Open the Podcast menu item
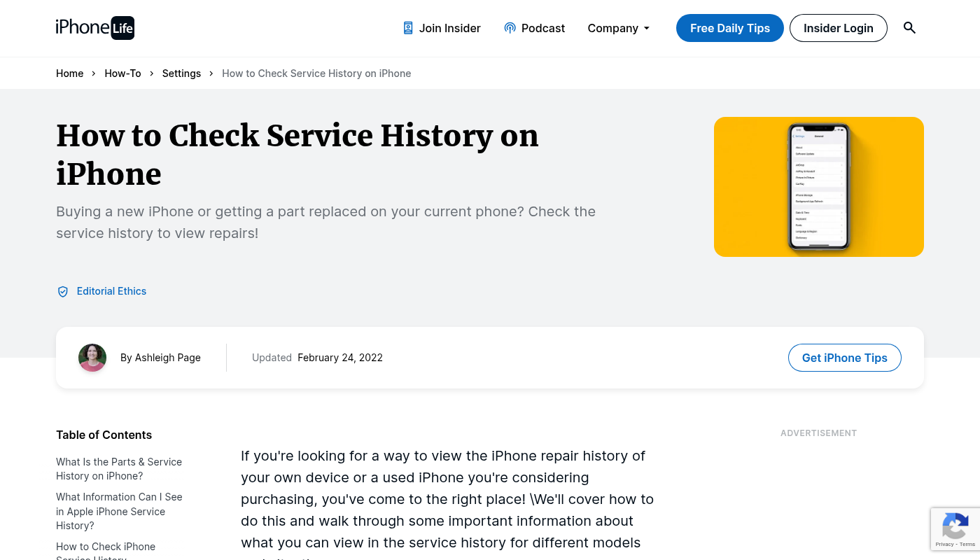Screen dimensions: 980x560 [x=542, y=28]
